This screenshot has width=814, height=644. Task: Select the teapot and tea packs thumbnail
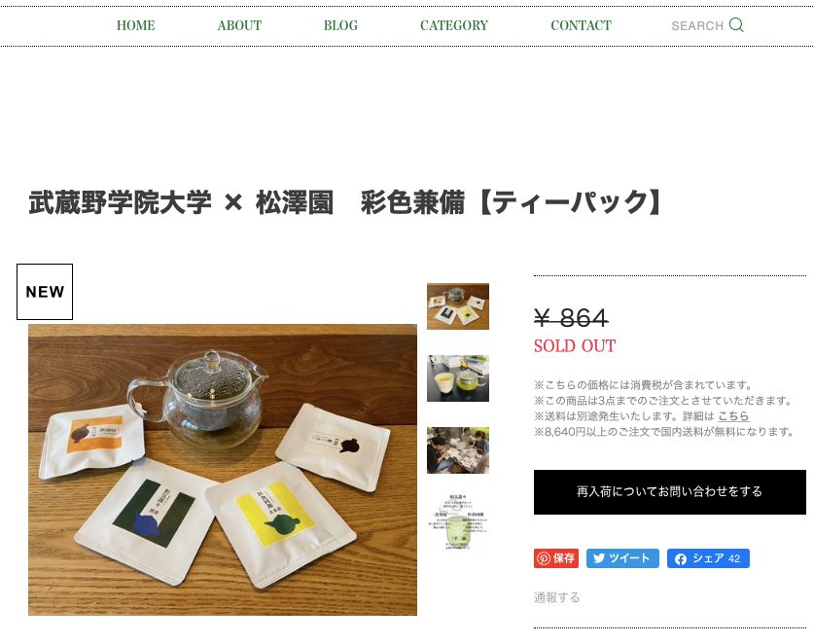[458, 305]
